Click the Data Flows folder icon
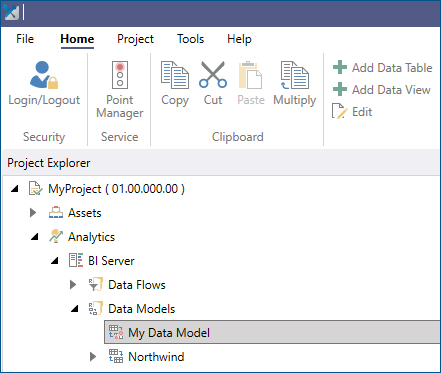The width and height of the screenshot is (441, 373). click(x=96, y=284)
